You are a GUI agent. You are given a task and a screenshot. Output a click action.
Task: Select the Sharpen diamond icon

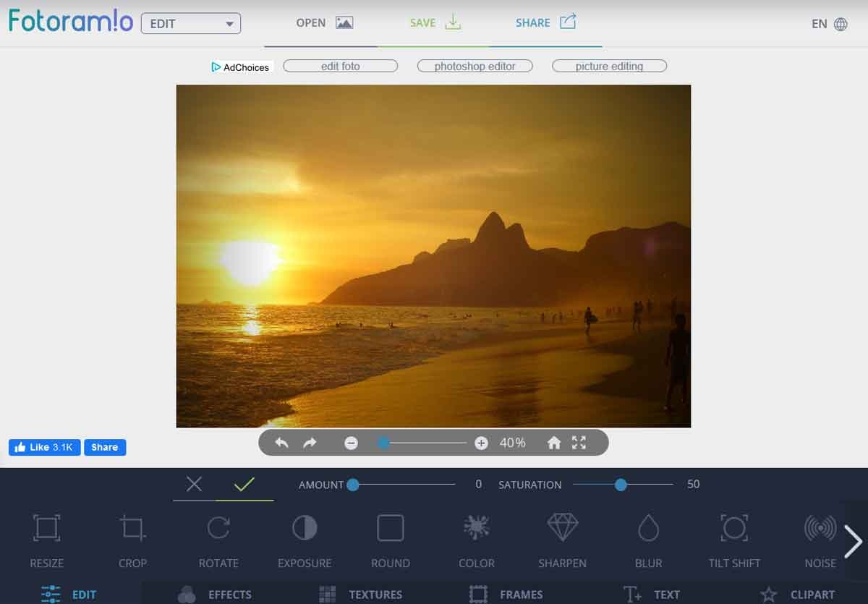[x=563, y=528]
